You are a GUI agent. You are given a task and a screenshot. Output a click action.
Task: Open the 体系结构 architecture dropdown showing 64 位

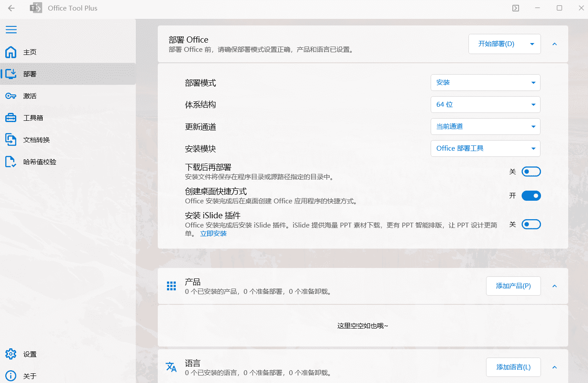[x=485, y=105]
